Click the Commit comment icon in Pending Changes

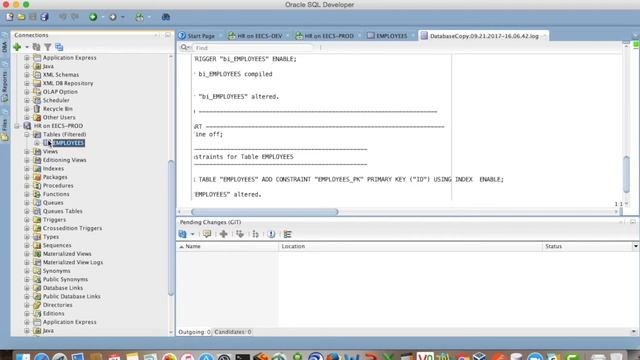click(x=207, y=234)
